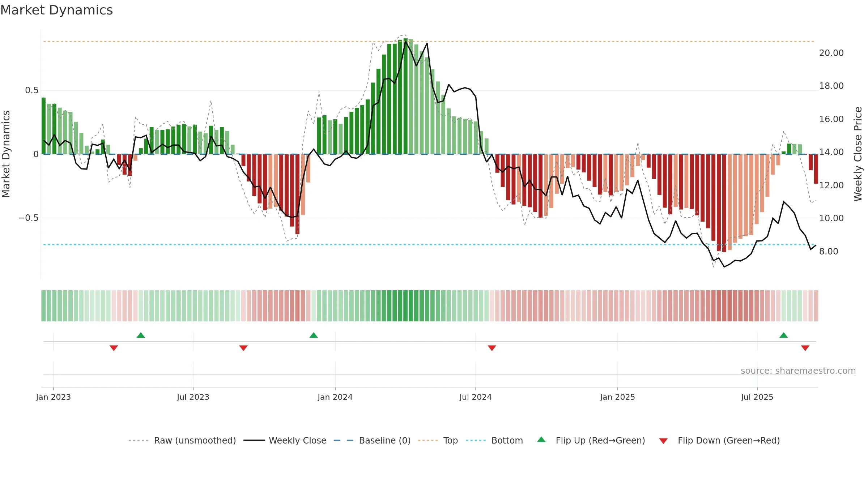The width and height of the screenshot is (868, 488).
Task: Click the Jan 2023 axis label
Action: (x=54, y=397)
